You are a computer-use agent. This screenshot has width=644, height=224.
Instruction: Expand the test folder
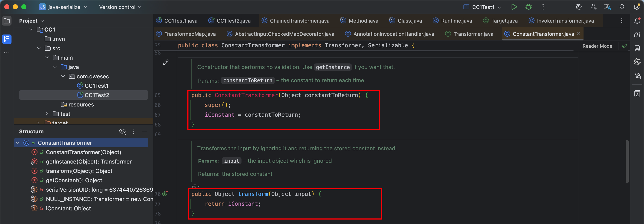click(x=47, y=114)
